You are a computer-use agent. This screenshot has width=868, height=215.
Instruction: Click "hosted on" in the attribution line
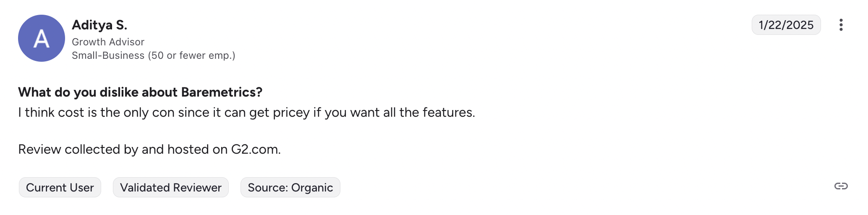pyautogui.click(x=197, y=149)
